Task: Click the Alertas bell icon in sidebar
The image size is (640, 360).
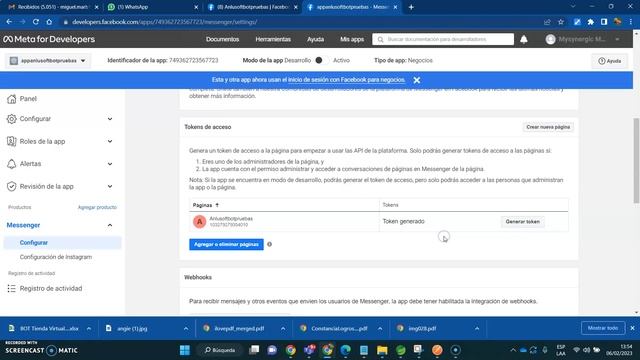Action: click(x=11, y=164)
